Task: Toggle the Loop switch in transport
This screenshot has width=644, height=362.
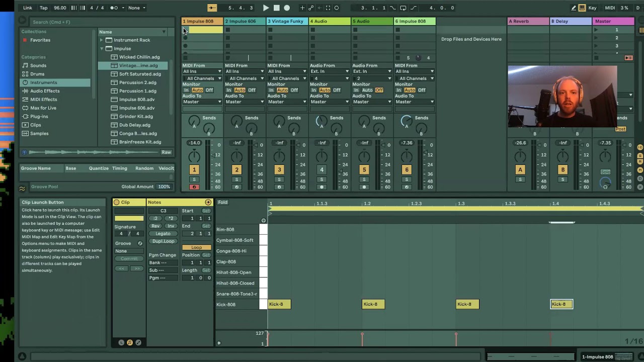Action: click(403, 8)
